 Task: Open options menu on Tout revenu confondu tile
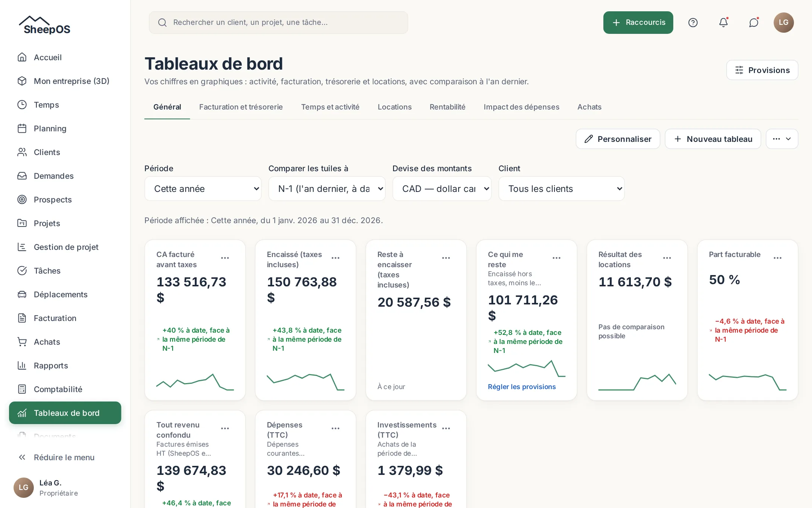tap(225, 428)
